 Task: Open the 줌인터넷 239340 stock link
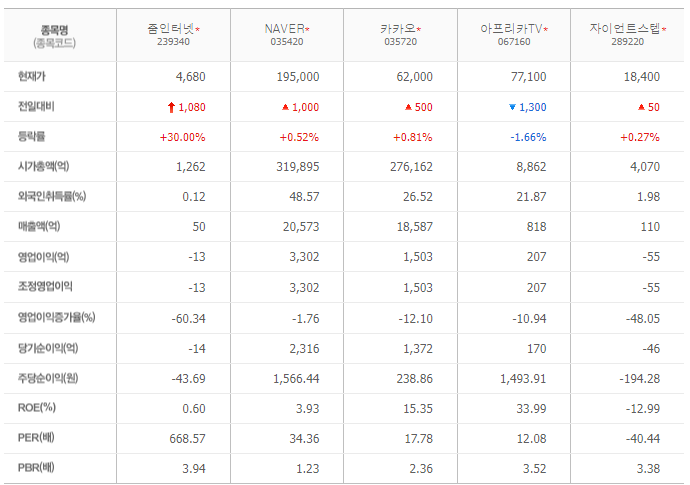click(x=173, y=34)
